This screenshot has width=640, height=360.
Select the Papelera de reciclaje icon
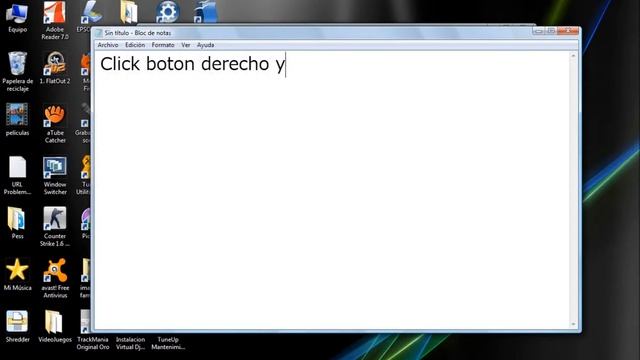[18, 72]
